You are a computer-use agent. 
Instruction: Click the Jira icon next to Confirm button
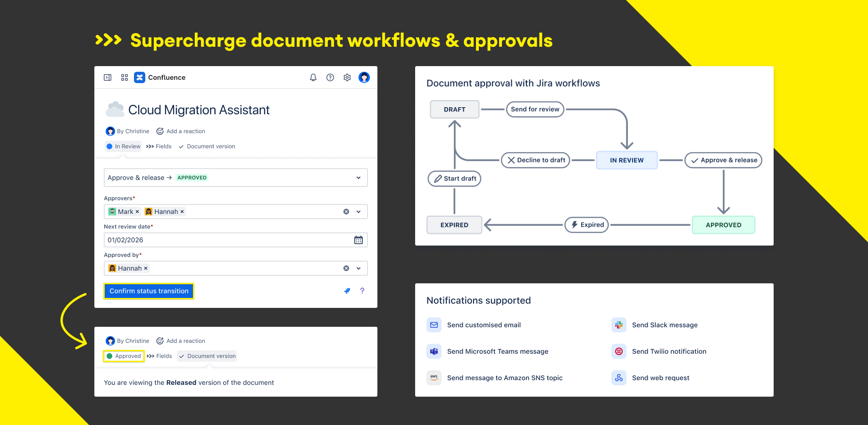pyautogui.click(x=347, y=291)
